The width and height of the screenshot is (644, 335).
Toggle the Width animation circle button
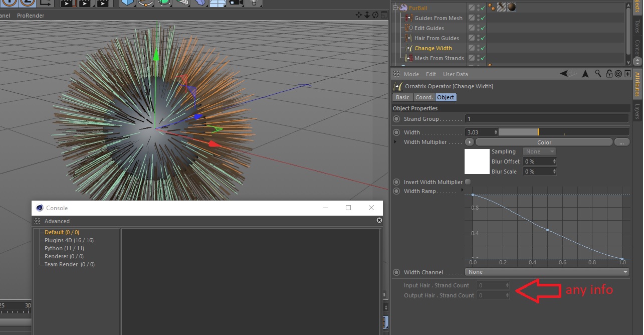click(x=396, y=132)
